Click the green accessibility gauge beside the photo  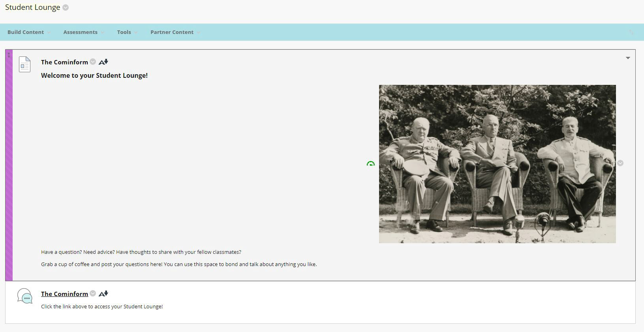370,163
